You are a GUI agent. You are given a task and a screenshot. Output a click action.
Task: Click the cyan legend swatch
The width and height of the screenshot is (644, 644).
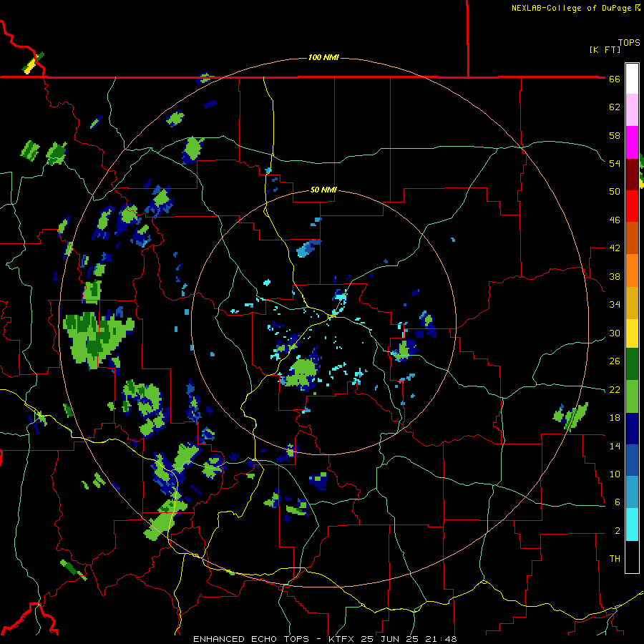click(x=632, y=525)
